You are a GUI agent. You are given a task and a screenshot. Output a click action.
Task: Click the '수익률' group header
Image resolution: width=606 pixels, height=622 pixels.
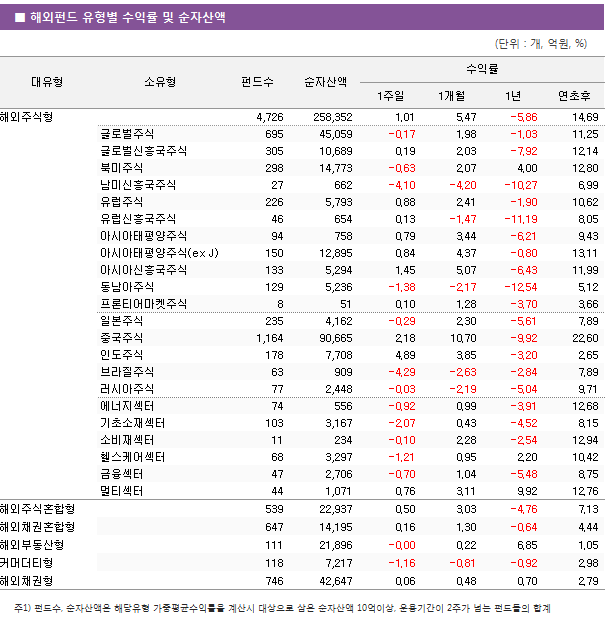pos(482,69)
